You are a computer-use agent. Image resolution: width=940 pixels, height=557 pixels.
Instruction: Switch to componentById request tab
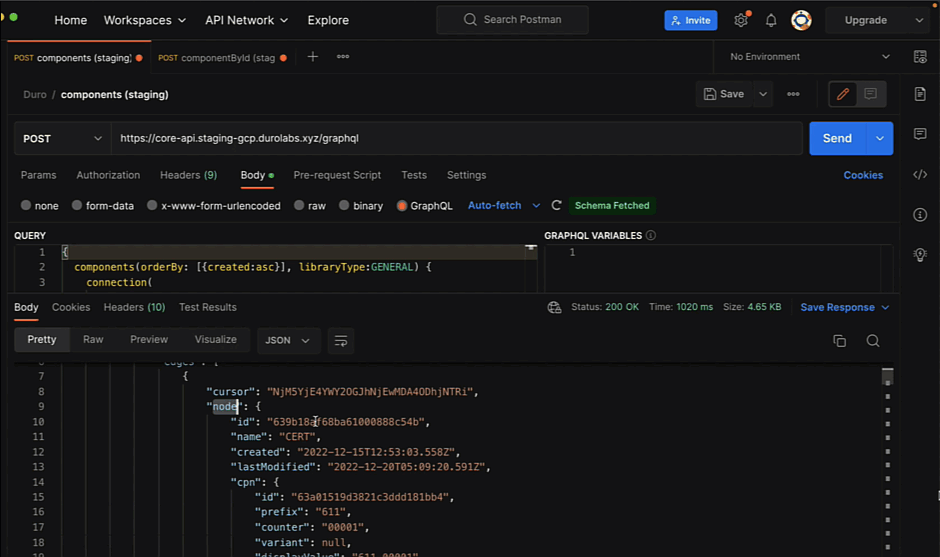tap(223, 58)
